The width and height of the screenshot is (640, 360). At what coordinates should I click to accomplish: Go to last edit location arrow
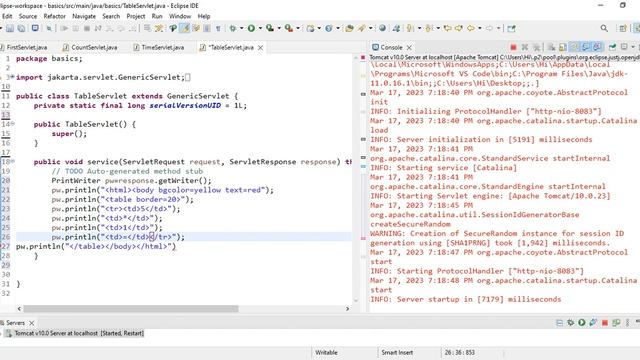coord(448,28)
